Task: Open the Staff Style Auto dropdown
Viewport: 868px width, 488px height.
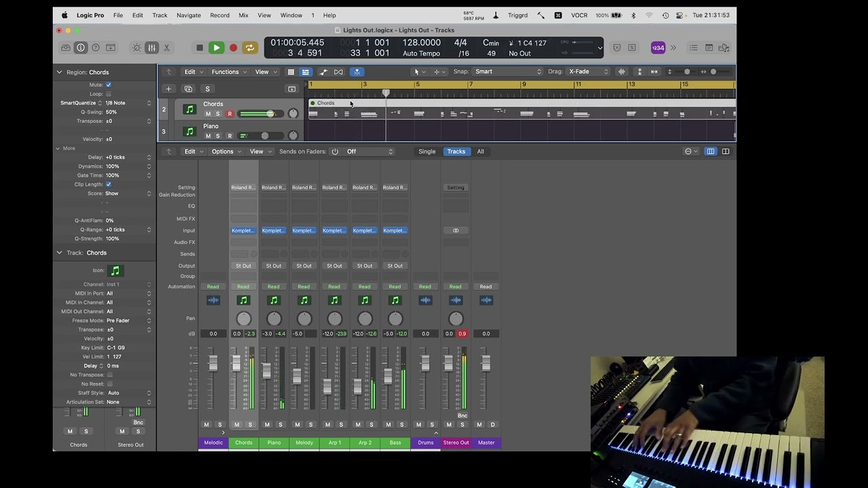Action: pyautogui.click(x=128, y=393)
